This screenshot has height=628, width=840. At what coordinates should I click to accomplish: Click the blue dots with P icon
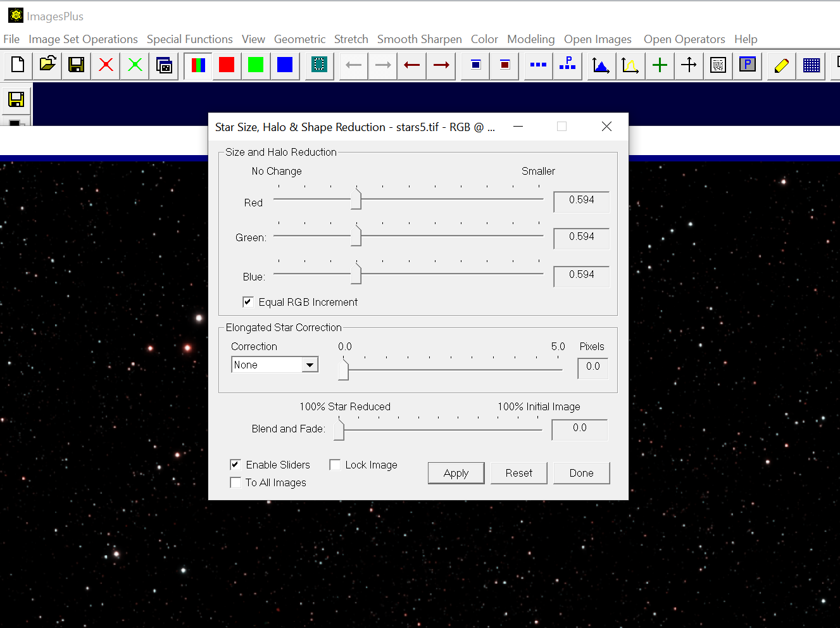pos(568,65)
